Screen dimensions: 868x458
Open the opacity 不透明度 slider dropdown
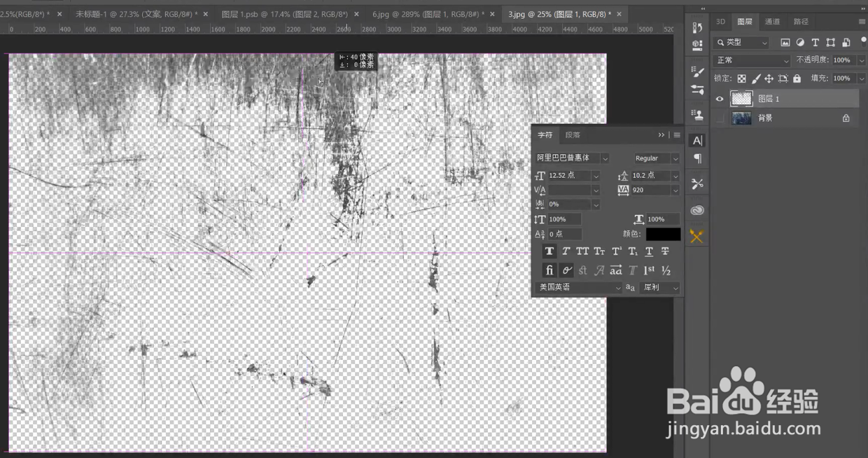(x=861, y=61)
